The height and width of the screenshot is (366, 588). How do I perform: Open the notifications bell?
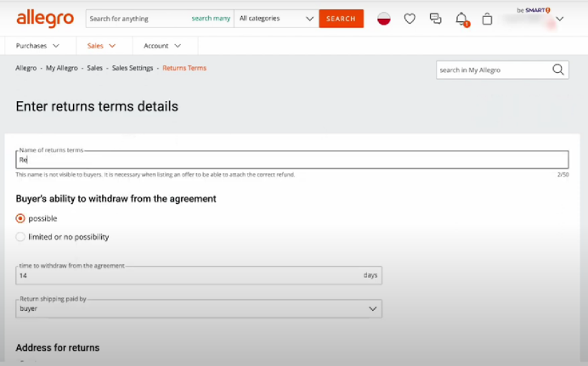[461, 19]
